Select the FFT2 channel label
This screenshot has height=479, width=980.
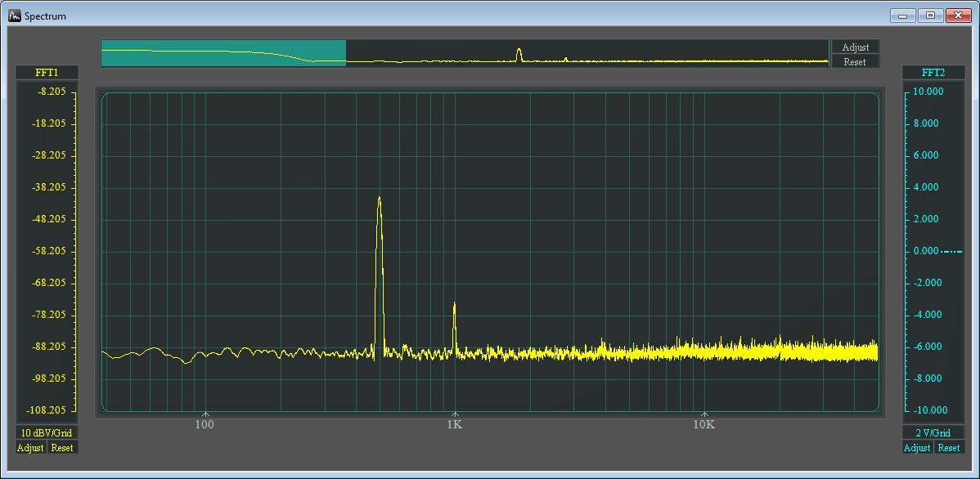point(933,73)
